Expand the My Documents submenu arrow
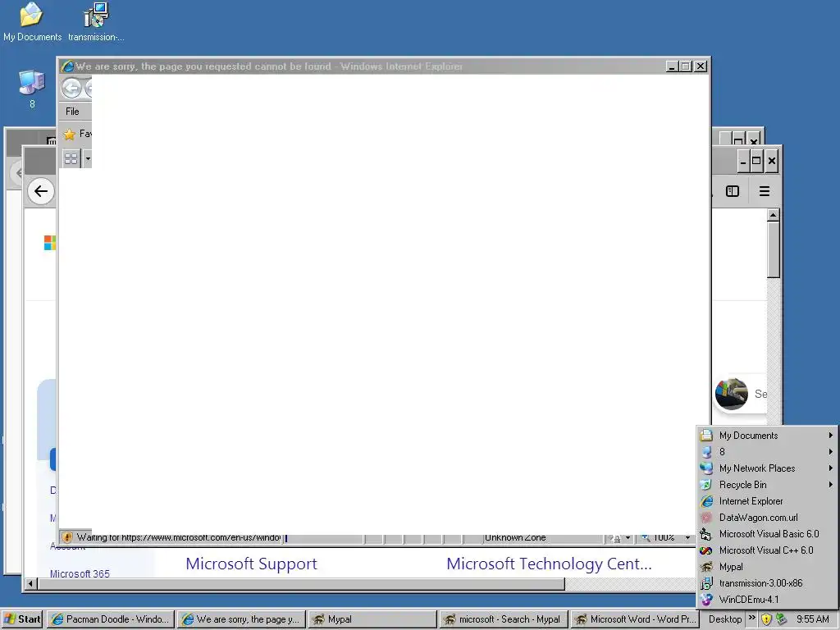 pos(830,436)
